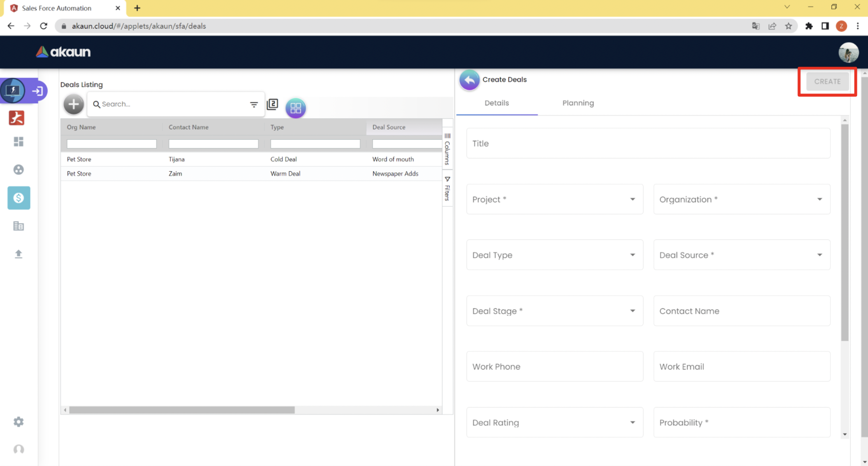This screenshot has width=868, height=466.
Task: Click the sidebar expand arrow toggle
Action: pos(37,91)
